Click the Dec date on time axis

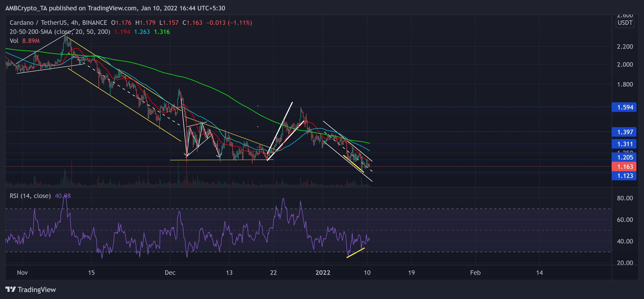pos(170,272)
